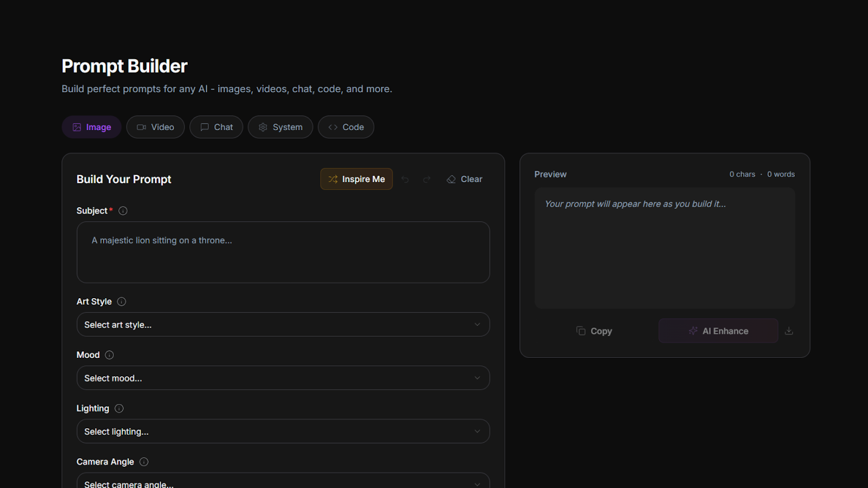Open the Select lighting dropdown

(283, 431)
